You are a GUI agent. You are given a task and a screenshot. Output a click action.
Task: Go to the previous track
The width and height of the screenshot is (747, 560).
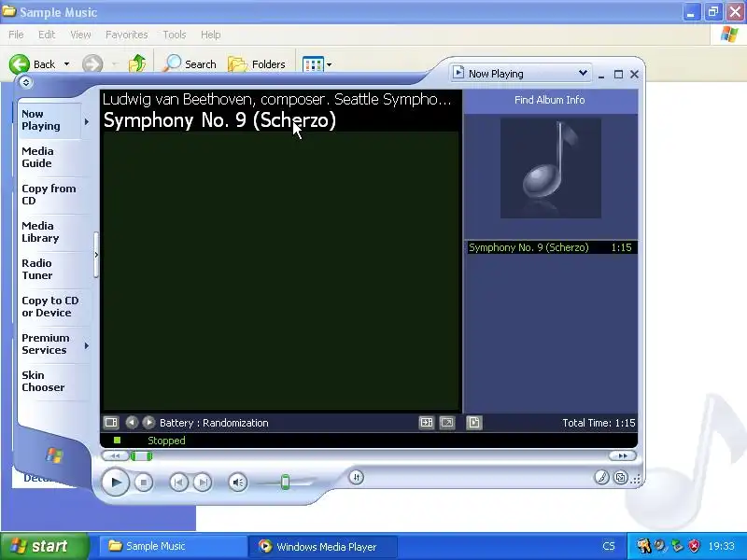pyautogui.click(x=178, y=483)
